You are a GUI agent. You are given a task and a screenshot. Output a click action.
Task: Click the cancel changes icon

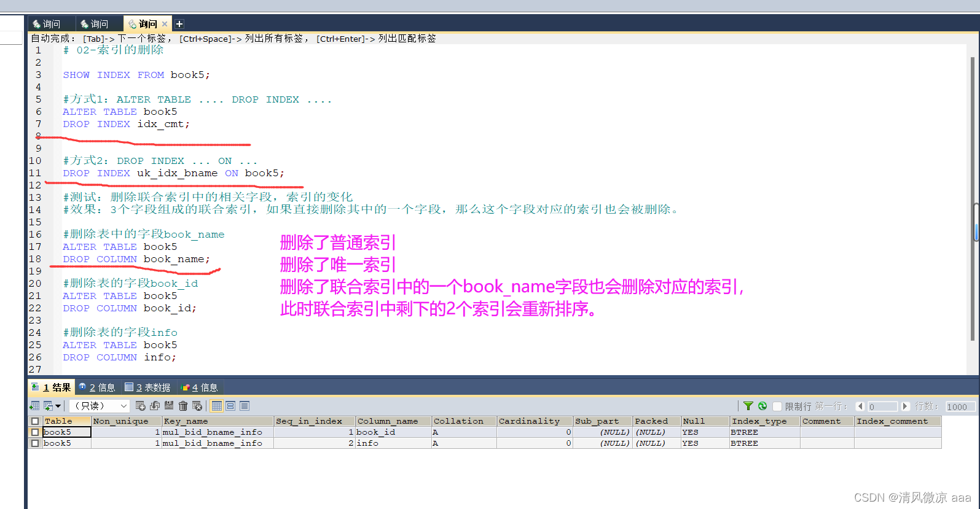[197, 406]
